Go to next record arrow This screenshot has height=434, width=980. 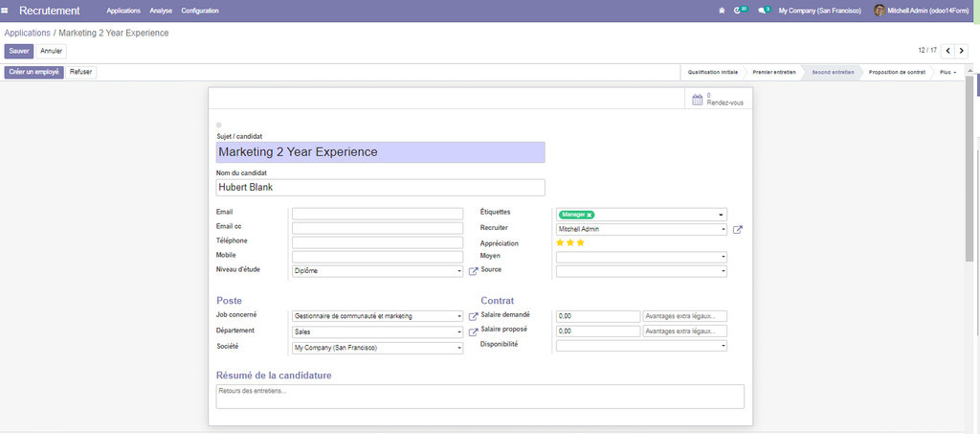[x=963, y=51]
